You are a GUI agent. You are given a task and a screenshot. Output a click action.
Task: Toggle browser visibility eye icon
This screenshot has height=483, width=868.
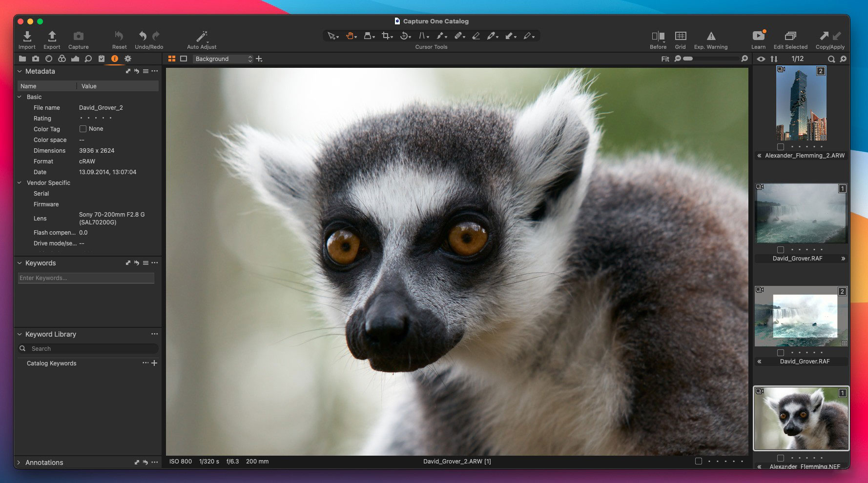tap(761, 59)
